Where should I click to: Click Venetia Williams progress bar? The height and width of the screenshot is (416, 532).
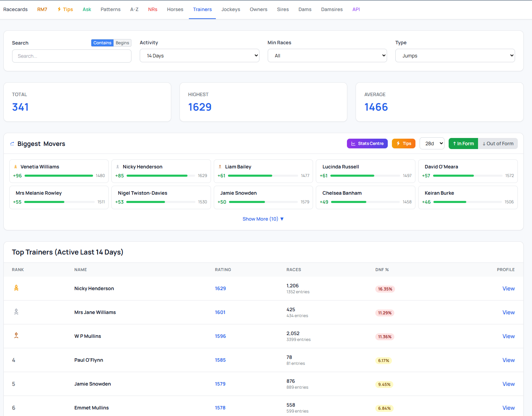59,176
